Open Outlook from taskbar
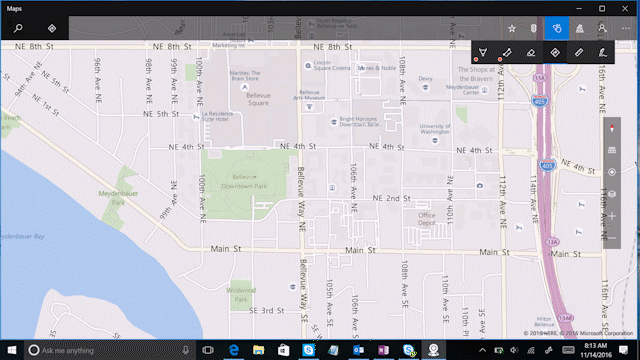Viewport: 640px width, 360px height. 358,350
